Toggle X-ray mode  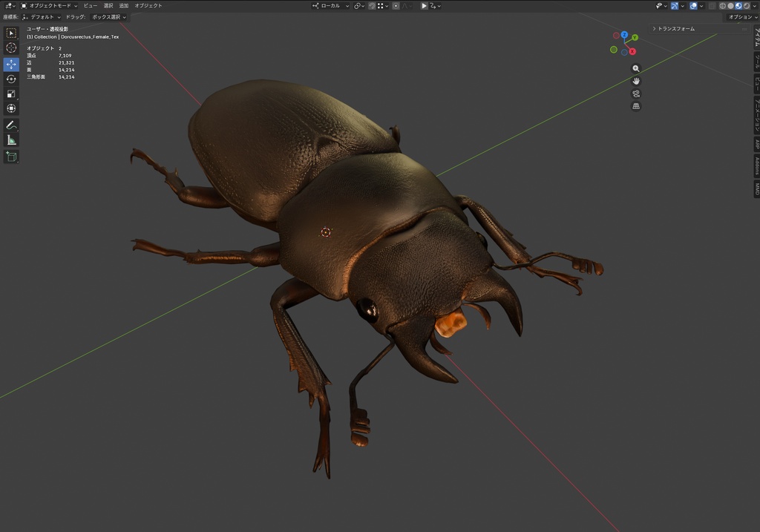(x=712, y=6)
